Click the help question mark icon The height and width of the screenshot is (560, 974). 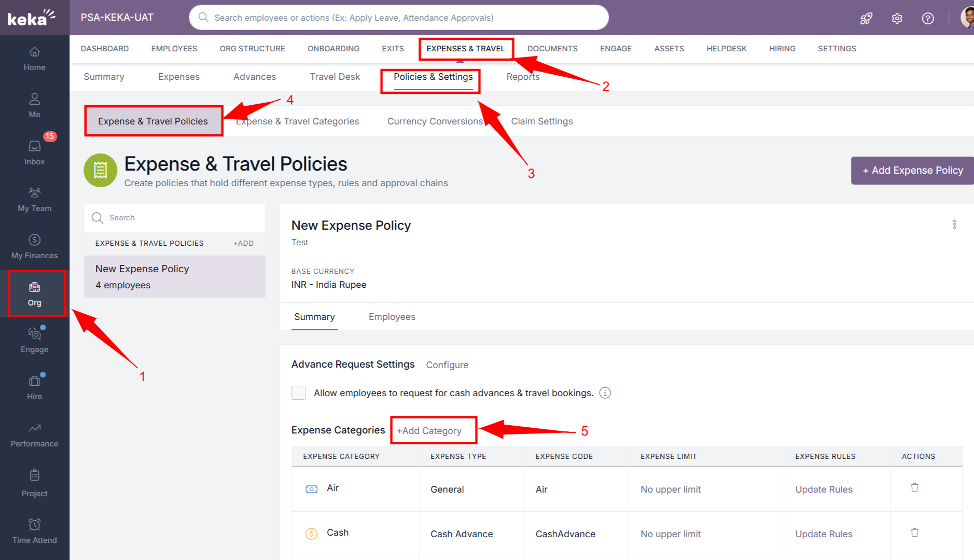click(927, 19)
